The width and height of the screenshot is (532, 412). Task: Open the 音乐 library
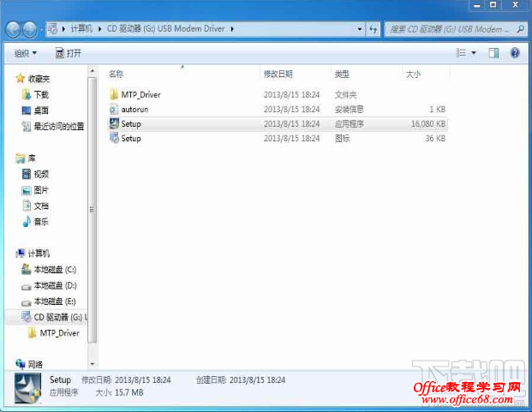pos(36,222)
